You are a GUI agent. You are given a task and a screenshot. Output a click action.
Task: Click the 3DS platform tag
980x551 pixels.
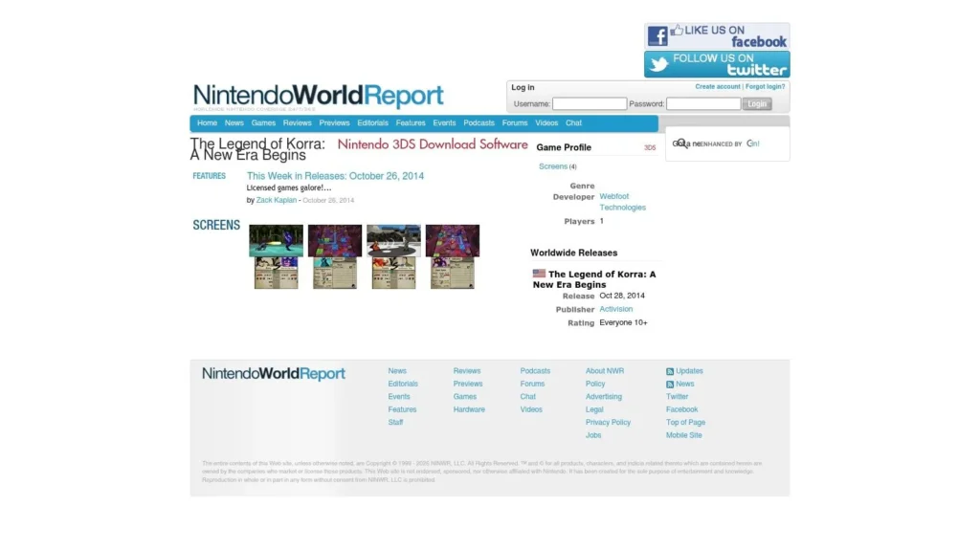coord(650,148)
